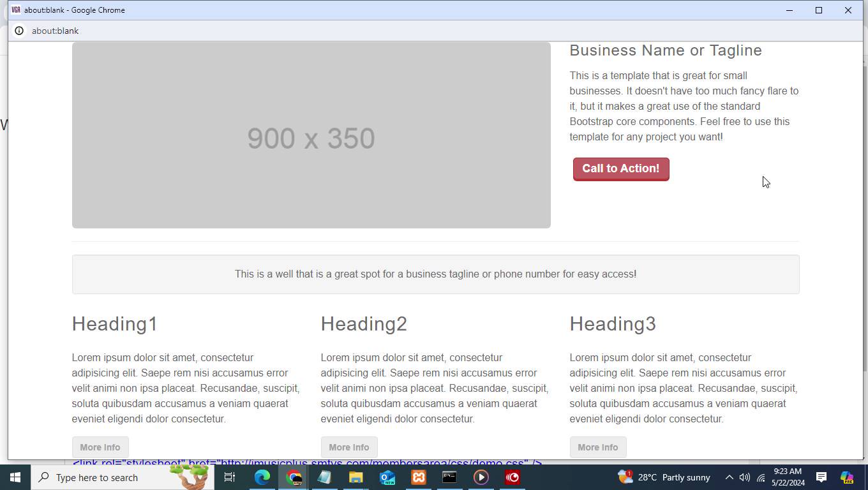Click the volume speaker tray icon

(x=745, y=477)
